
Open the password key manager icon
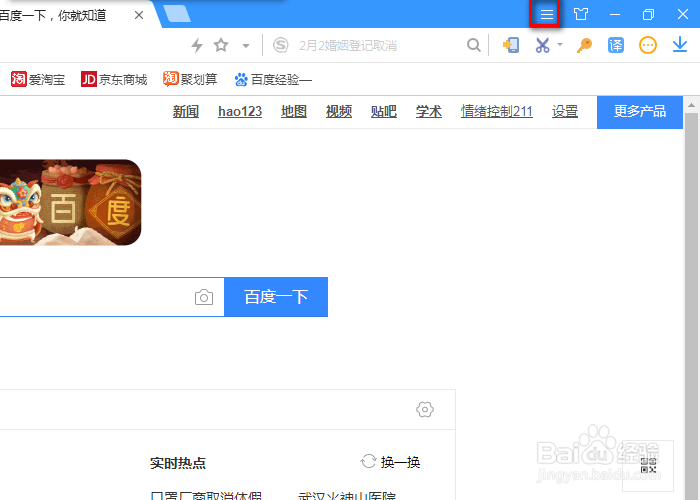584,45
